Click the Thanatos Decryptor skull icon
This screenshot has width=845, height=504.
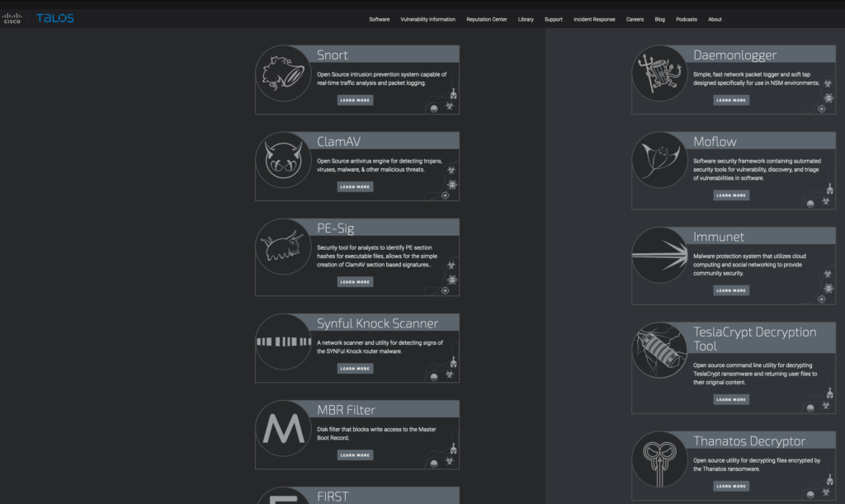(x=660, y=459)
